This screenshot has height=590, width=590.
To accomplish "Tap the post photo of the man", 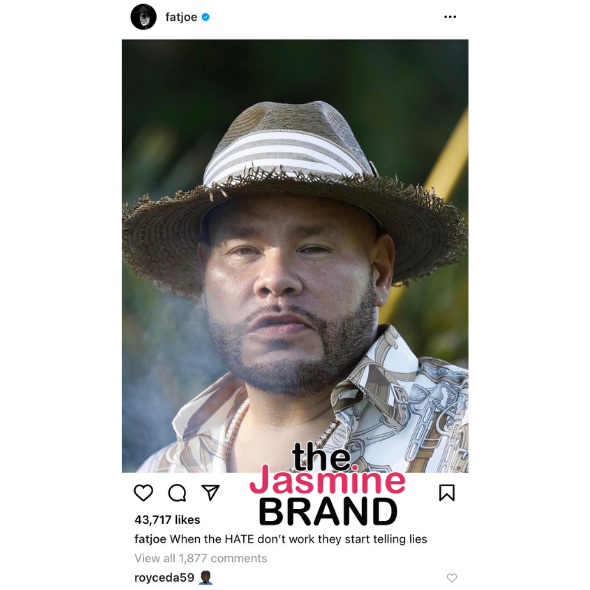I will (x=295, y=256).
